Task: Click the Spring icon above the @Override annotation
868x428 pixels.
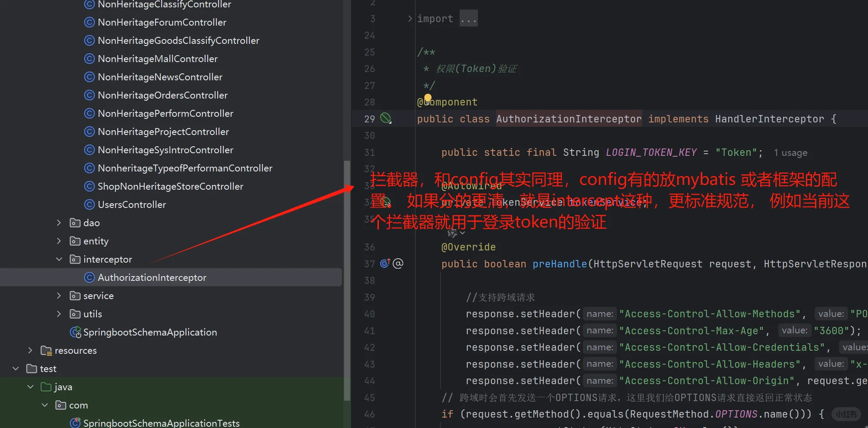Action: click(x=452, y=233)
